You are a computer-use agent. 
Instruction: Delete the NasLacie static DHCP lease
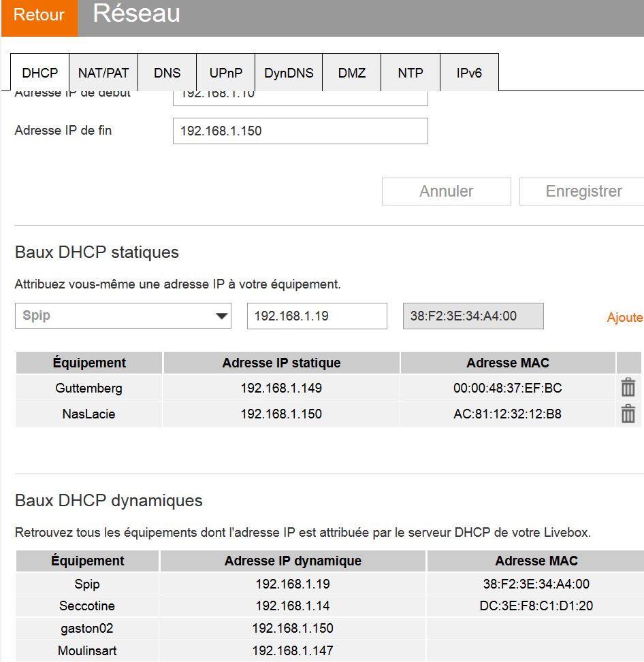click(x=627, y=412)
